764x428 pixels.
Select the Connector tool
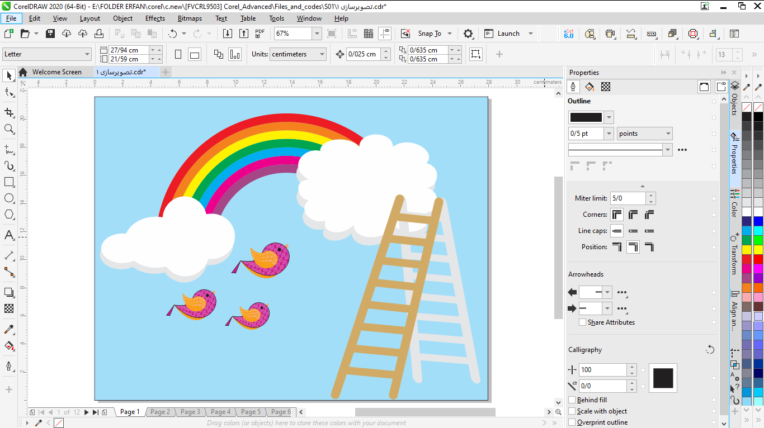[x=9, y=272]
